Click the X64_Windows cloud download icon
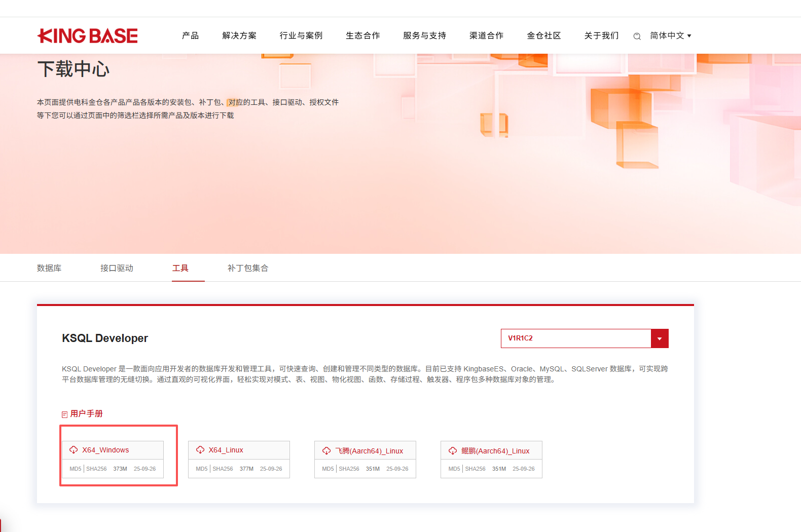The height and width of the screenshot is (532, 801). click(x=74, y=450)
